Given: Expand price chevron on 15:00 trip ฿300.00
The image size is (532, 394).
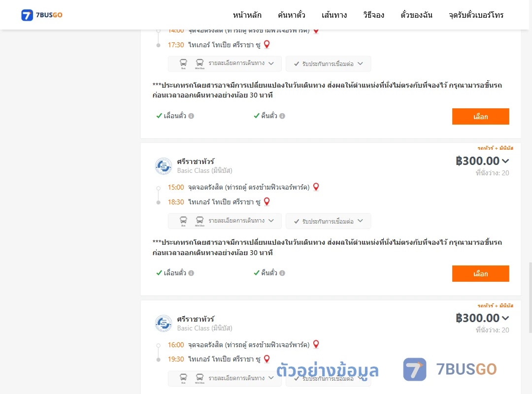Looking at the screenshot, I should tap(505, 161).
